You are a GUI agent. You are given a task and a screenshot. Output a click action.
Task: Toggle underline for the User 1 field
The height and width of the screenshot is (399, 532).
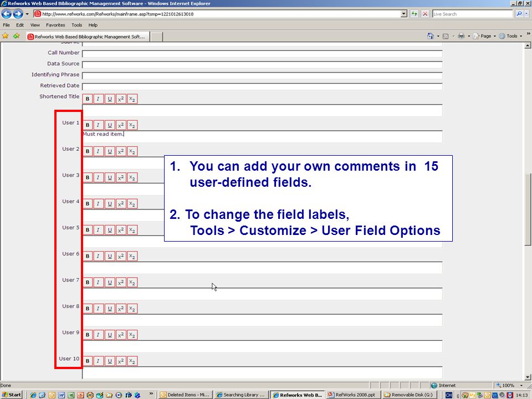point(110,125)
